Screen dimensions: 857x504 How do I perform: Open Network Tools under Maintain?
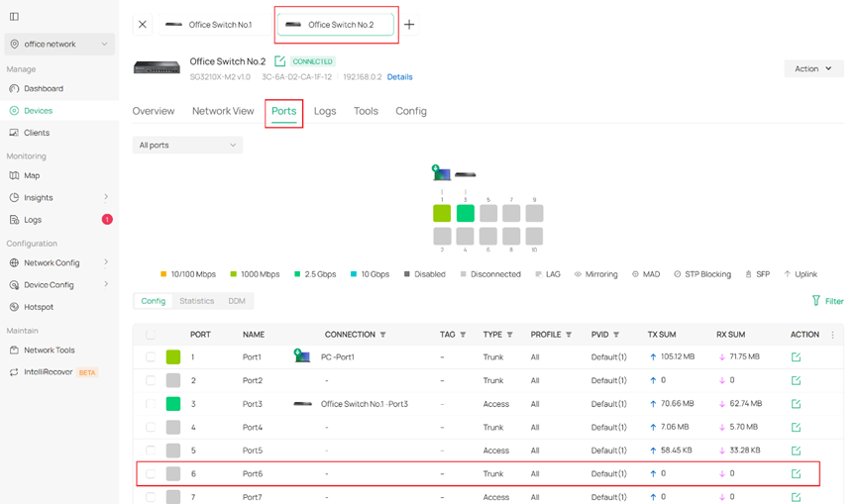click(49, 350)
